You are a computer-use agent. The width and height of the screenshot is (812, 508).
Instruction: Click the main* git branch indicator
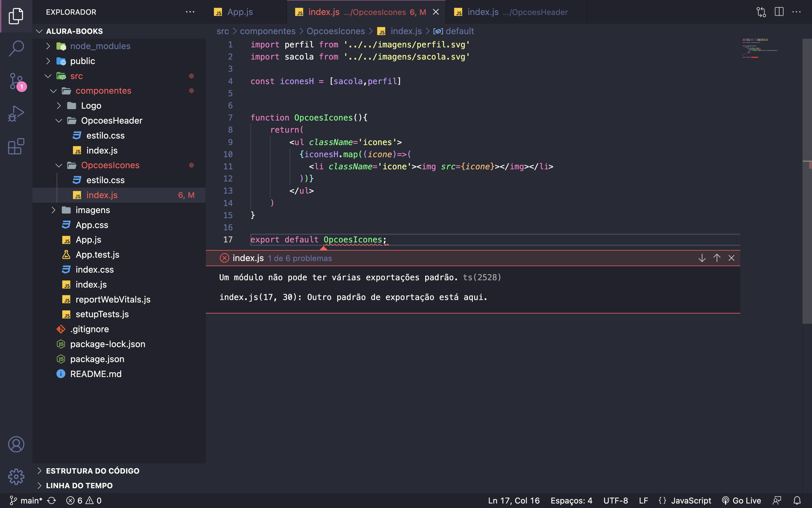[x=25, y=501]
